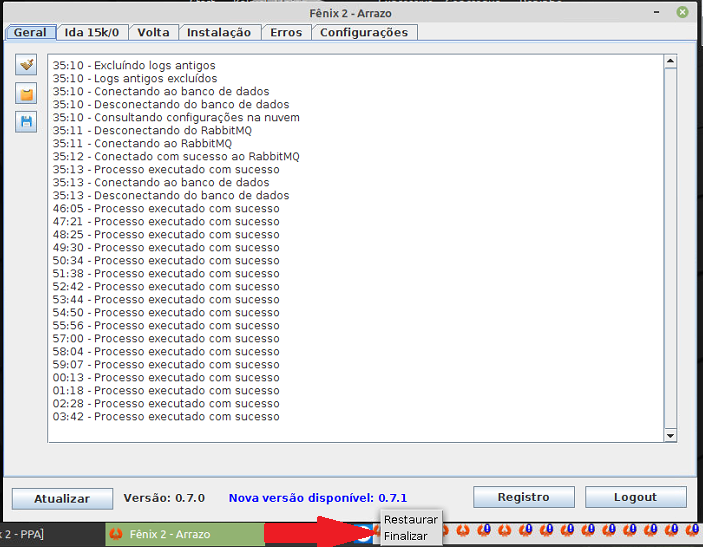Screen dimensions: 703x547
Task: Click the 'Nova versão disponível: 0.7.1' notice
Action: click(x=318, y=498)
